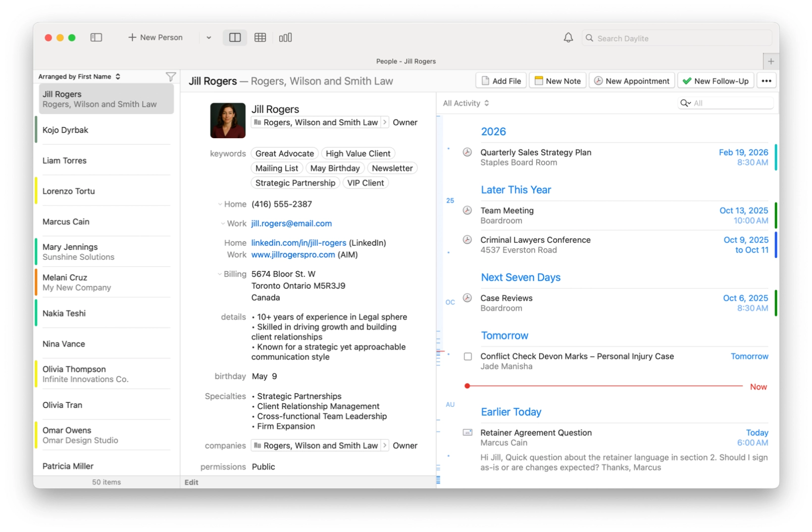Open the notifications bell
The height and width of the screenshot is (532, 812).
click(x=568, y=37)
